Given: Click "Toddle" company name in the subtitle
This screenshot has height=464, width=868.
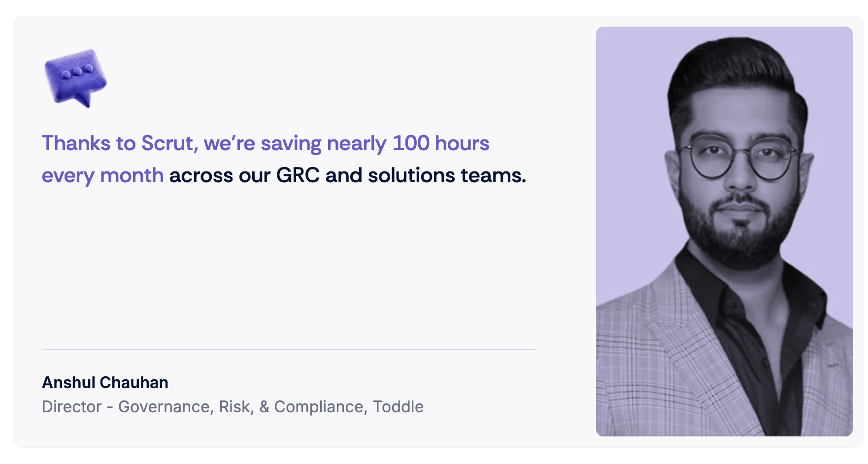Looking at the screenshot, I should 398,407.
